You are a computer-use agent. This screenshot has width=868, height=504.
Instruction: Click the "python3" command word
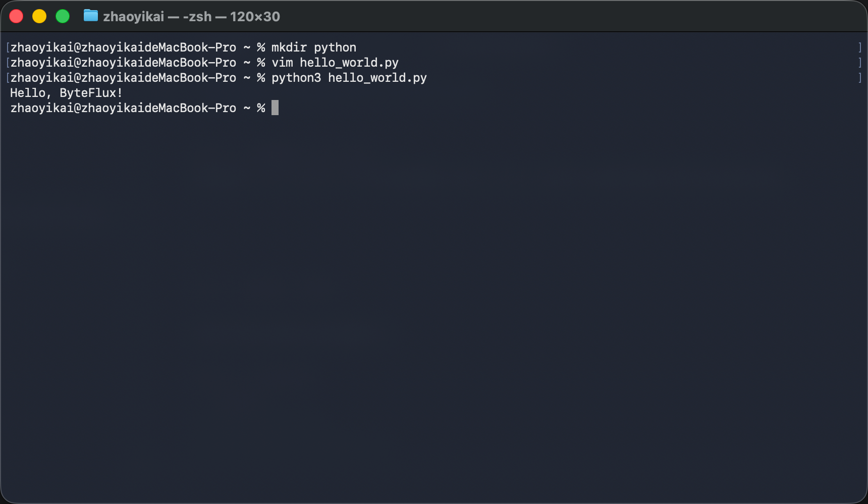[296, 78]
